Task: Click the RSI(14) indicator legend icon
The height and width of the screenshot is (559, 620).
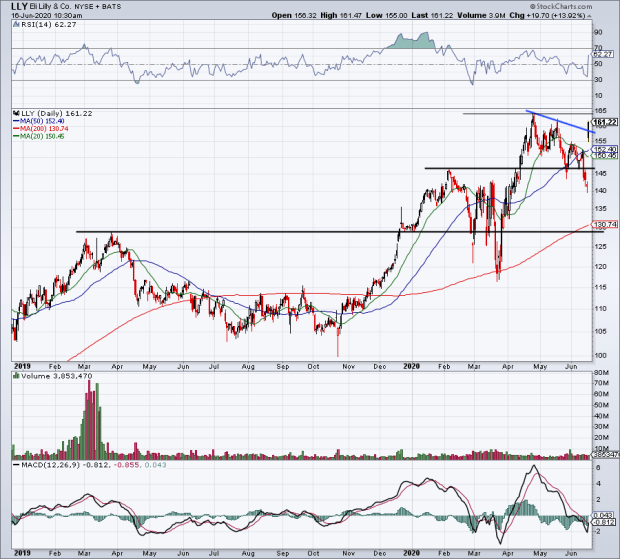Action: coord(16,25)
